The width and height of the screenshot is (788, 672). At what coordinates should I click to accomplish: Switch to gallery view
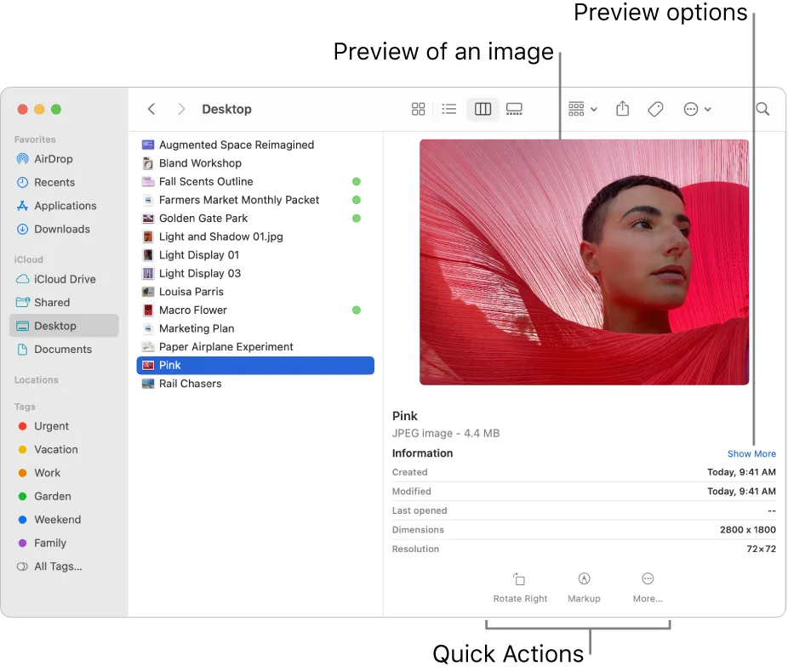[514, 109]
